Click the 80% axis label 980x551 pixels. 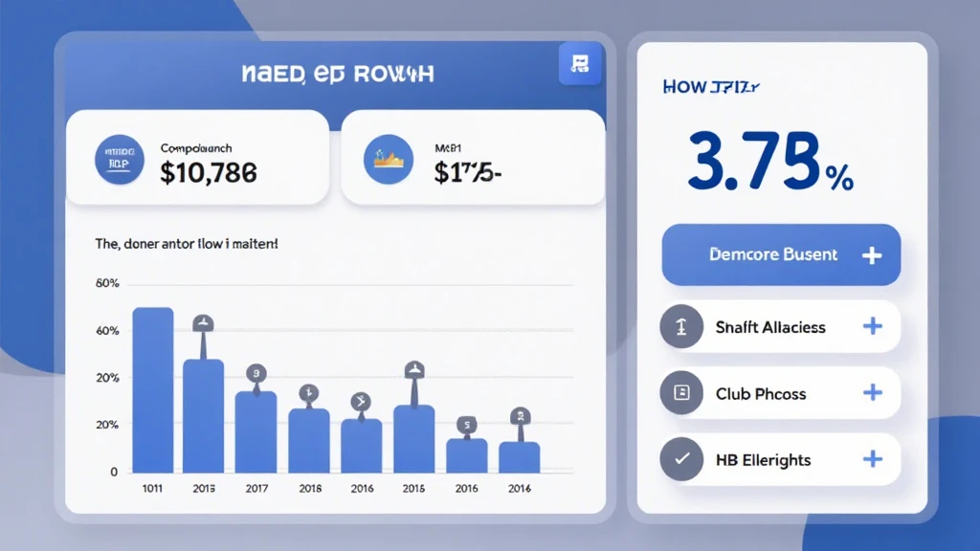click(107, 283)
